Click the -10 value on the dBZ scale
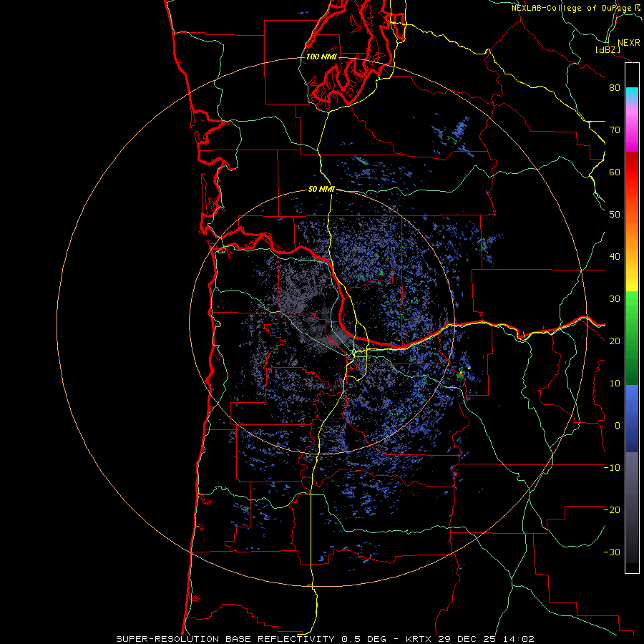Image resolution: width=644 pixels, height=644 pixels. click(x=612, y=468)
